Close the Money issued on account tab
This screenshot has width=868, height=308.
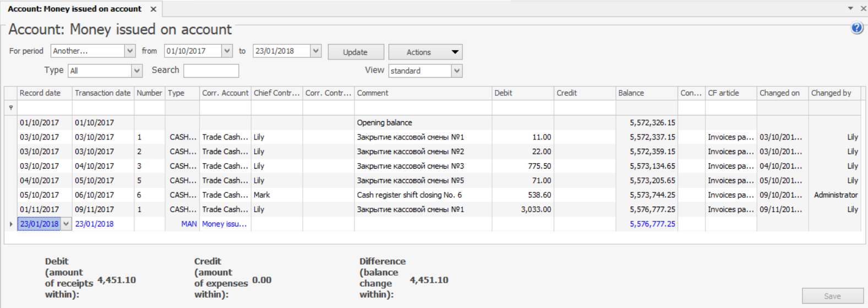coord(154,9)
